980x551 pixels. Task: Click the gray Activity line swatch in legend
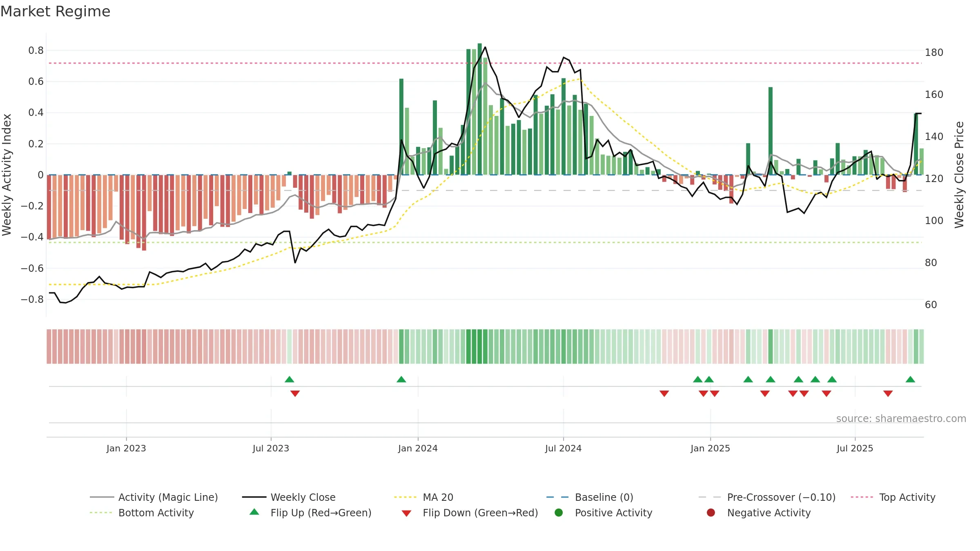coord(102,497)
